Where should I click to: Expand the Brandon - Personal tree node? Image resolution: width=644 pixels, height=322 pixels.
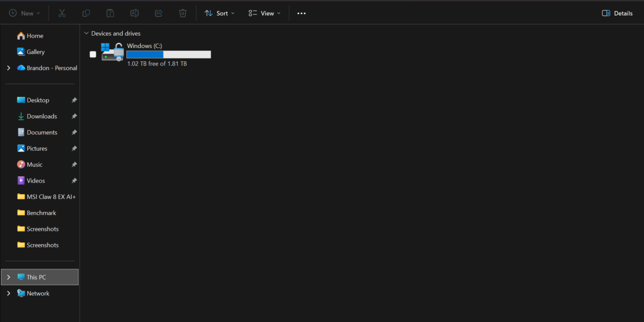(x=9, y=68)
